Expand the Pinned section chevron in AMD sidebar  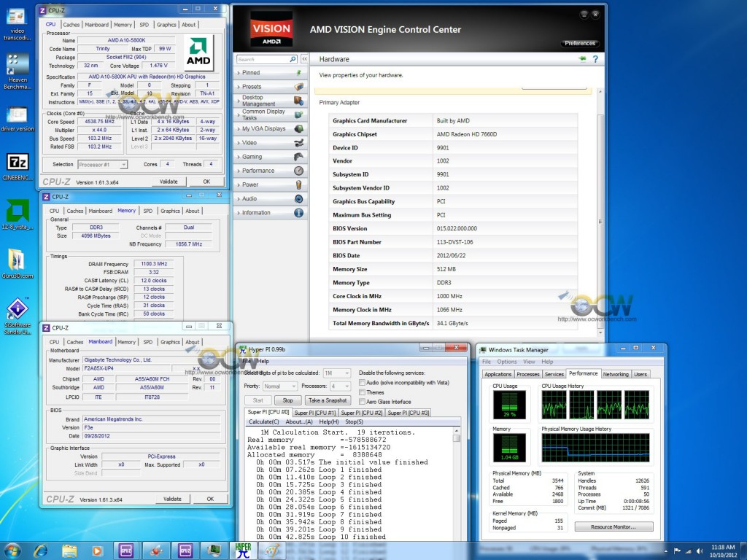click(239, 73)
